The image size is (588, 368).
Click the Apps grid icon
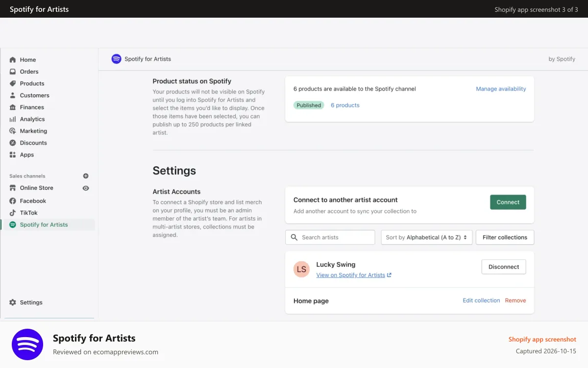click(x=13, y=155)
